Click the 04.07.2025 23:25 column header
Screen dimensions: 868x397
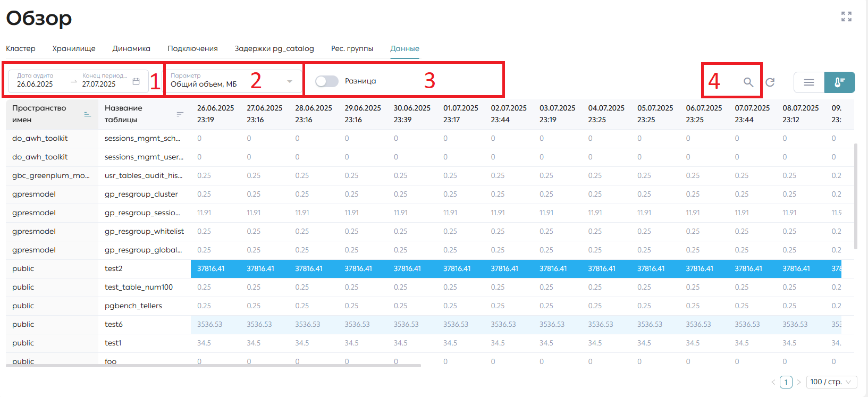606,114
